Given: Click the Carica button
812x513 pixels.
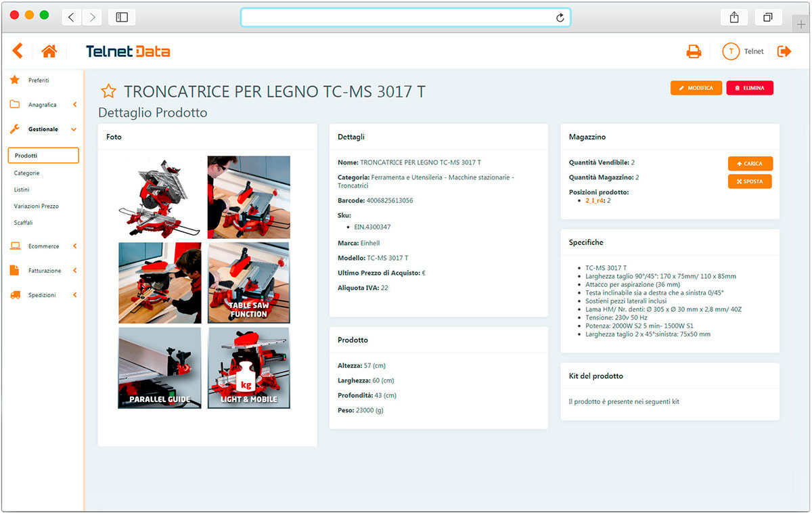Looking at the screenshot, I should pos(750,164).
